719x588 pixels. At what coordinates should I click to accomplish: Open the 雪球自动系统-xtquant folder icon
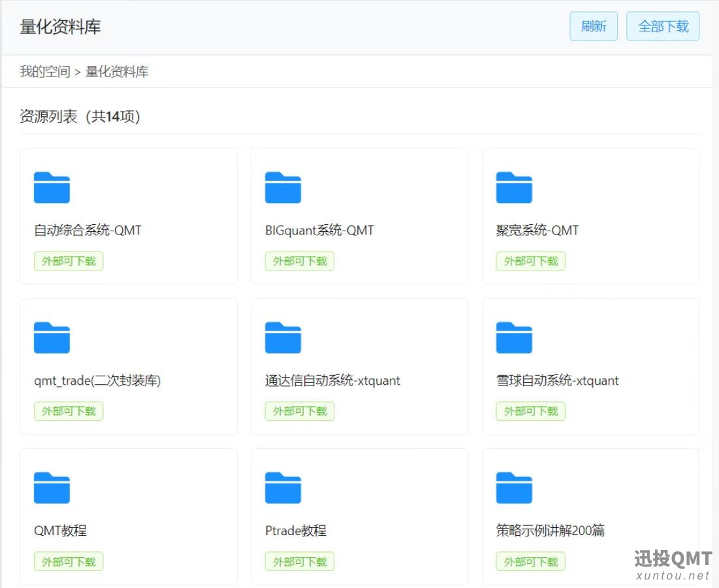tap(514, 338)
